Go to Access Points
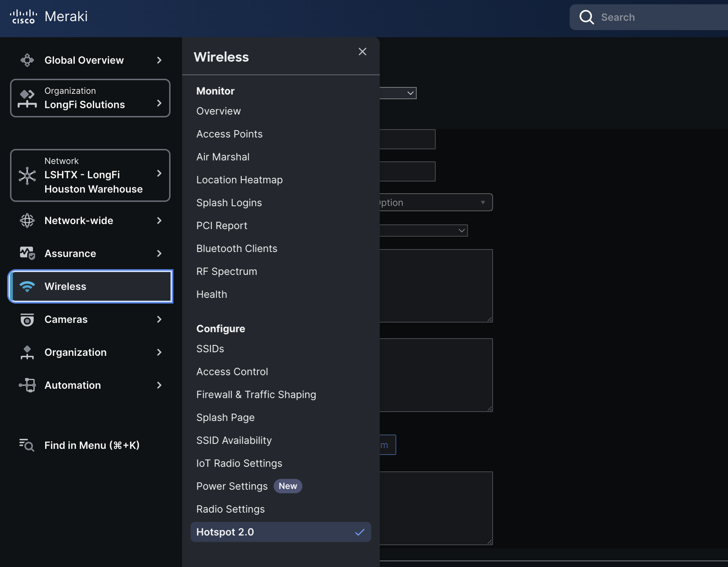This screenshot has width=728, height=567. 229,134
